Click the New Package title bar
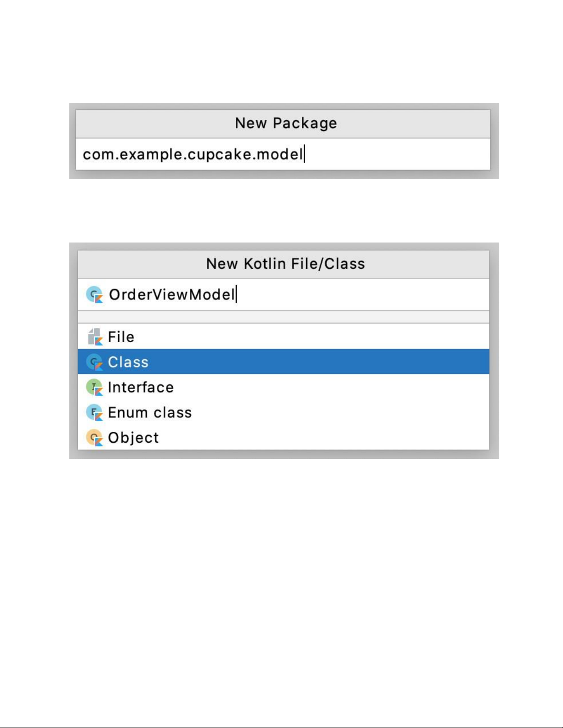The width and height of the screenshot is (563, 728). 285,124
